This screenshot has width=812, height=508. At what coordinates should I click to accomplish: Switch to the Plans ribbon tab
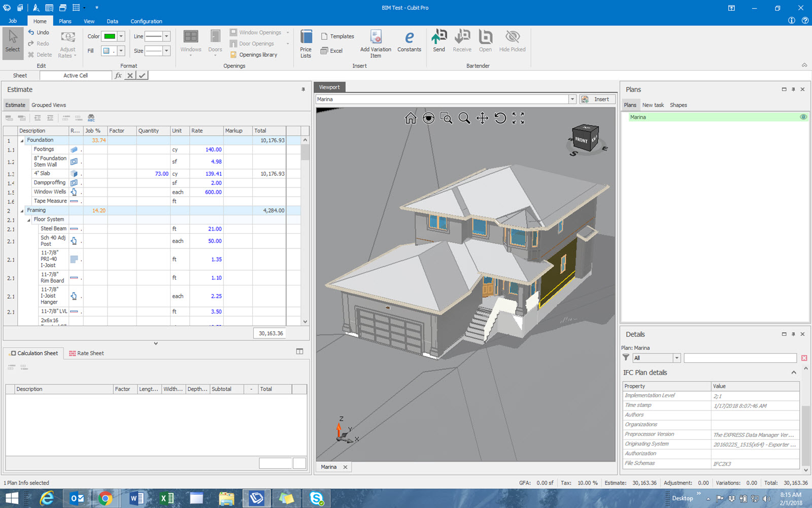[65, 21]
